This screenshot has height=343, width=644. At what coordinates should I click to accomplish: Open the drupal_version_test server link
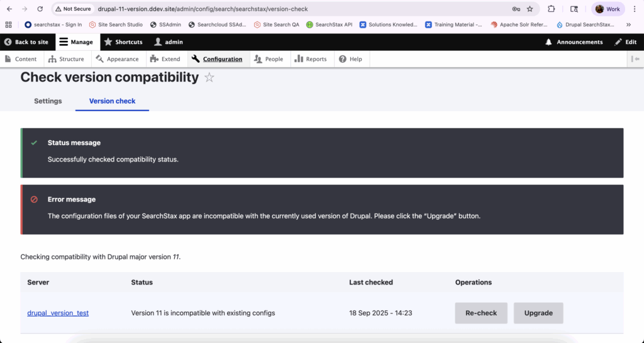58,313
